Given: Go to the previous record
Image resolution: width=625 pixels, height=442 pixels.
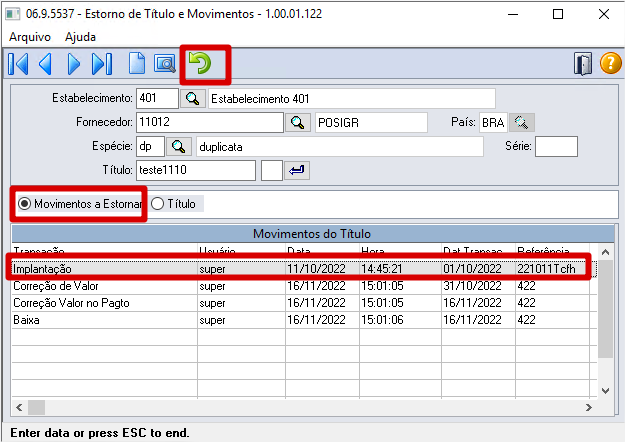Looking at the screenshot, I should (x=45, y=64).
